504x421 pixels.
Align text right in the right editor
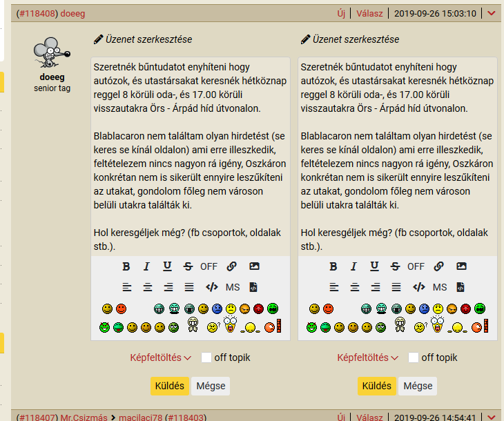tap(375, 287)
